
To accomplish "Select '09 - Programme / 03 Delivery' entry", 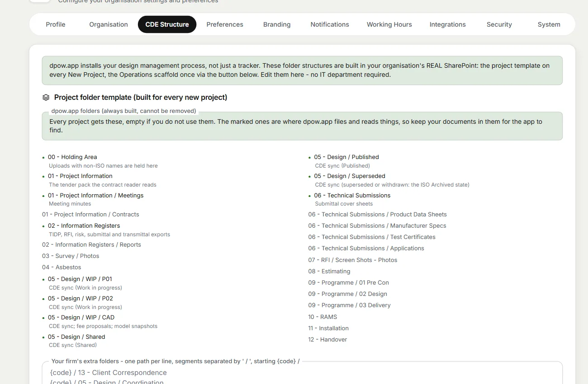I will click(350, 305).
